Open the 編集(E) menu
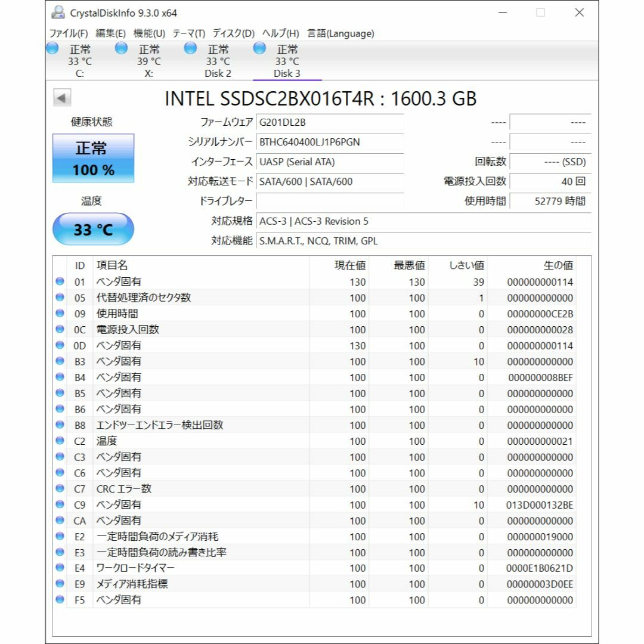 coord(110,33)
